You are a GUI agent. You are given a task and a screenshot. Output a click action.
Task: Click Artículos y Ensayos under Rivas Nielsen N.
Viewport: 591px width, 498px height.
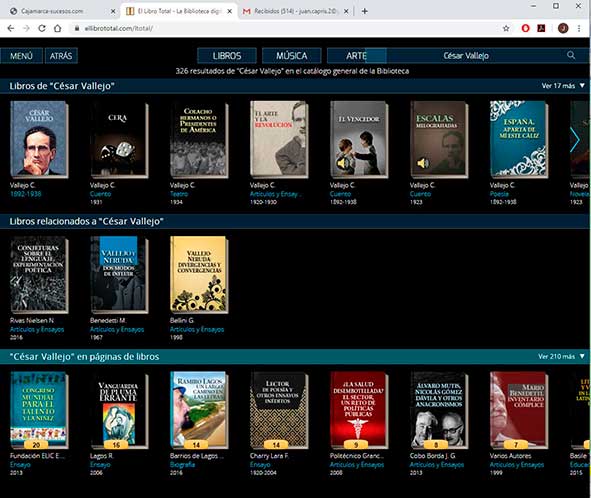[x=37, y=329]
